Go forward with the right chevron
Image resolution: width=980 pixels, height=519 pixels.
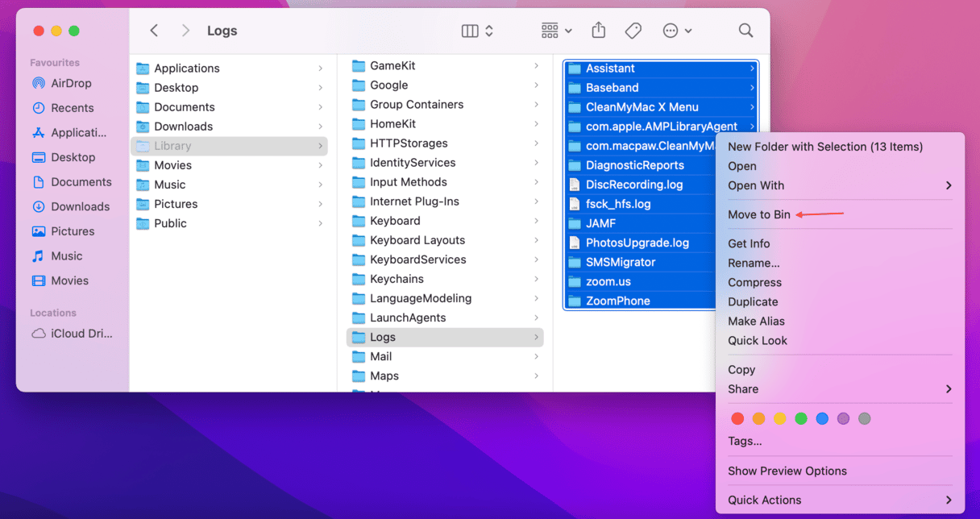[186, 31]
